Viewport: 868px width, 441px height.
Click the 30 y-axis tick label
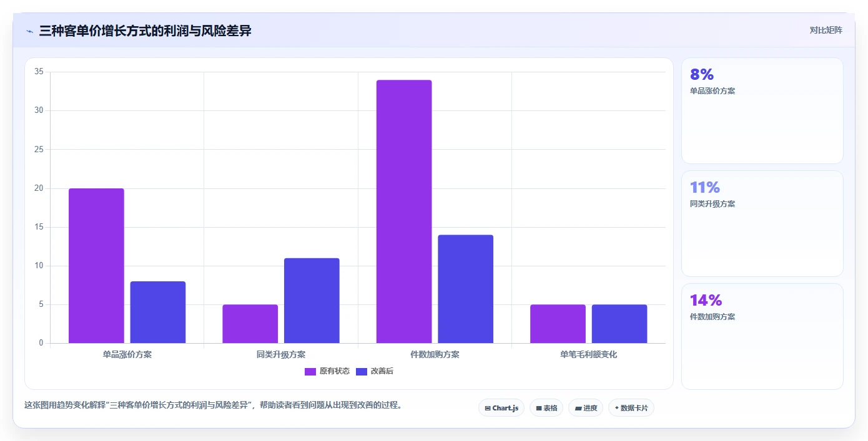click(x=39, y=110)
